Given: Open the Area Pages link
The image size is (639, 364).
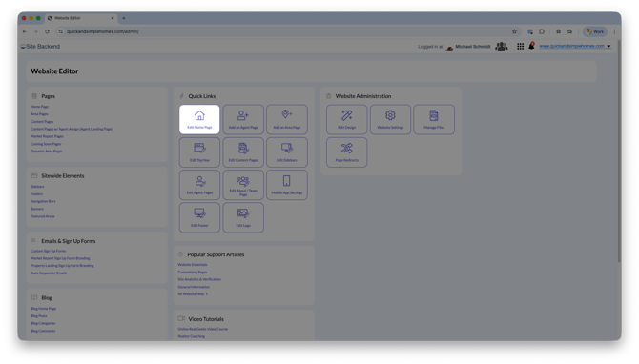Looking at the screenshot, I should pyautogui.click(x=39, y=114).
